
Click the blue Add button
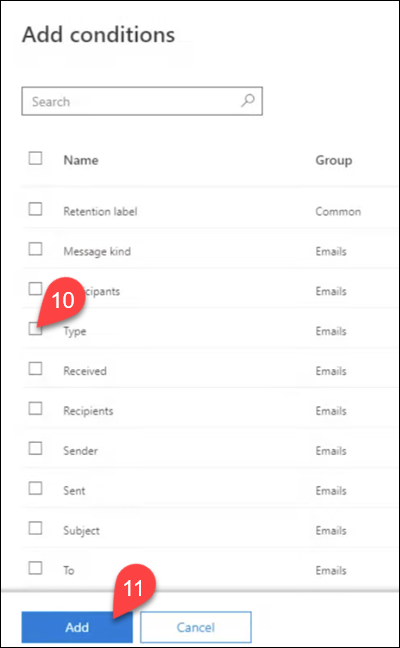point(77,627)
